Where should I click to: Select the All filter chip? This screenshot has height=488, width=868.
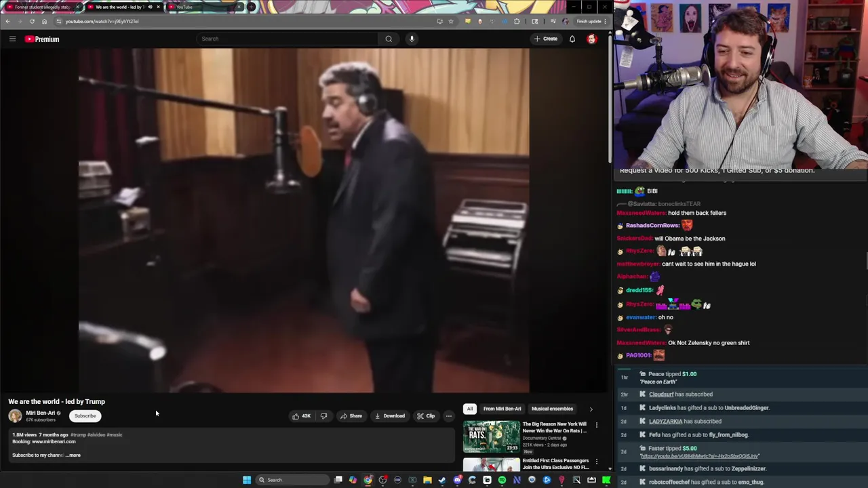pyautogui.click(x=469, y=409)
